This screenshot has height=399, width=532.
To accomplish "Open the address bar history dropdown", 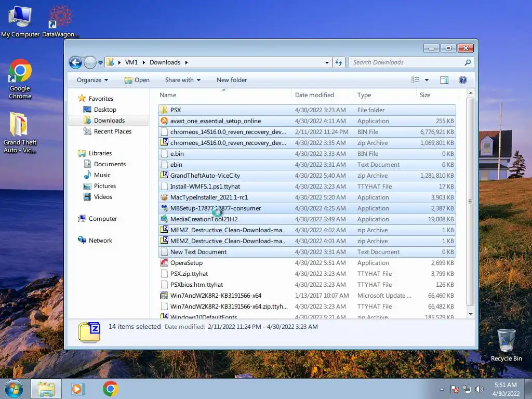I will pos(327,62).
